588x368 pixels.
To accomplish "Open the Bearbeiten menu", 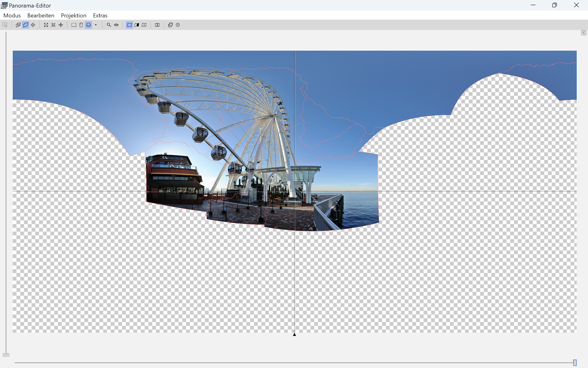I will pos(41,16).
